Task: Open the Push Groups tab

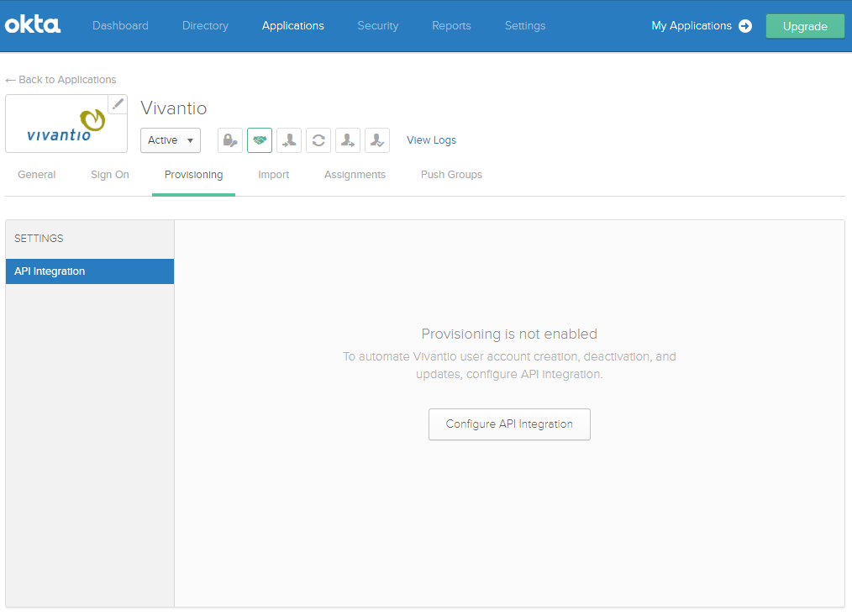Action: [x=451, y=175]
